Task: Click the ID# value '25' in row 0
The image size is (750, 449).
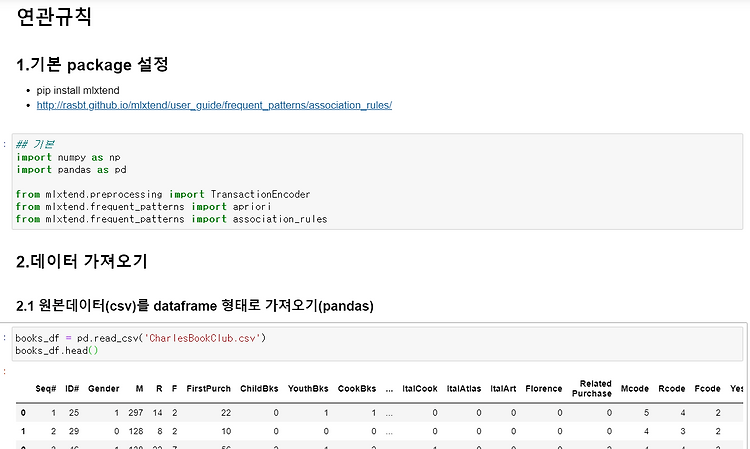Action: [74, 413]
